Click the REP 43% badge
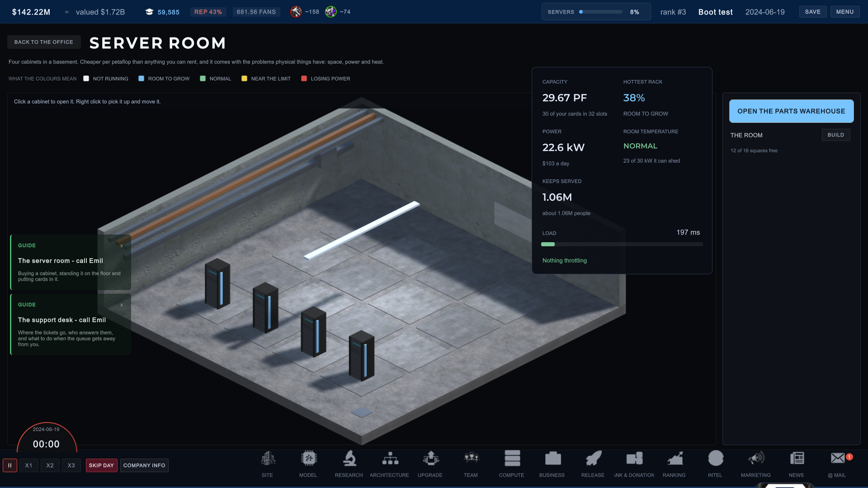 pyautogui.click(x=208, y=12)
